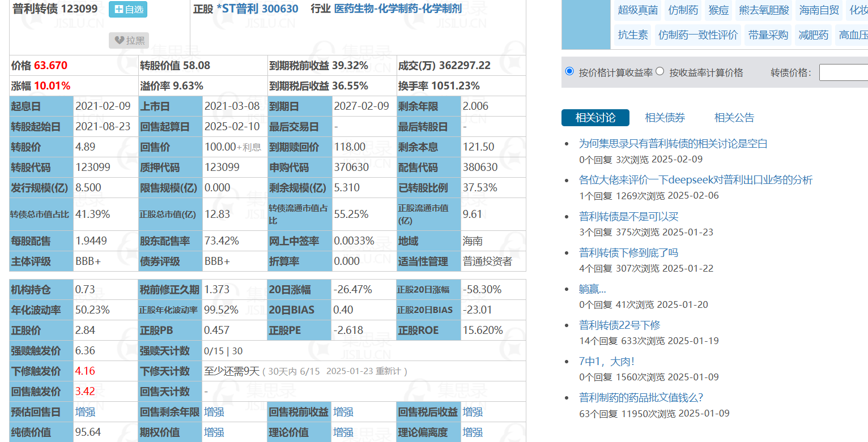Open post 普利转债是不是可以买

[629, 216]
